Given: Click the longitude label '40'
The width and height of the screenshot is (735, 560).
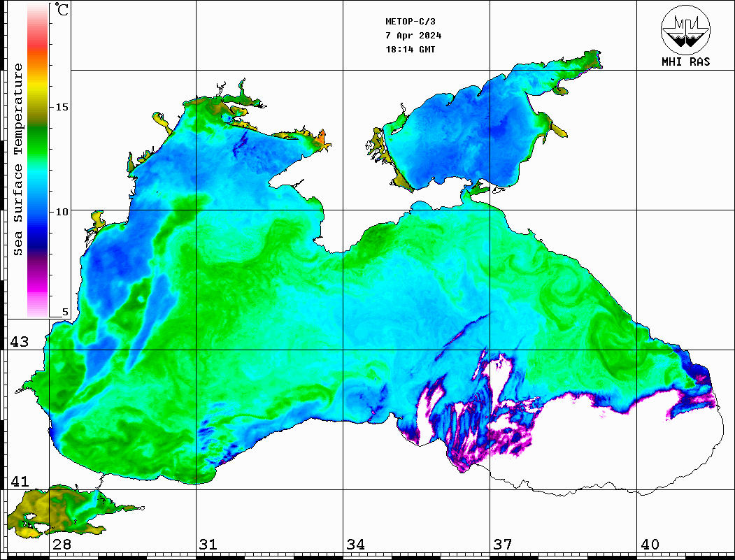Looking at the screenshot, I should [650, 545].
